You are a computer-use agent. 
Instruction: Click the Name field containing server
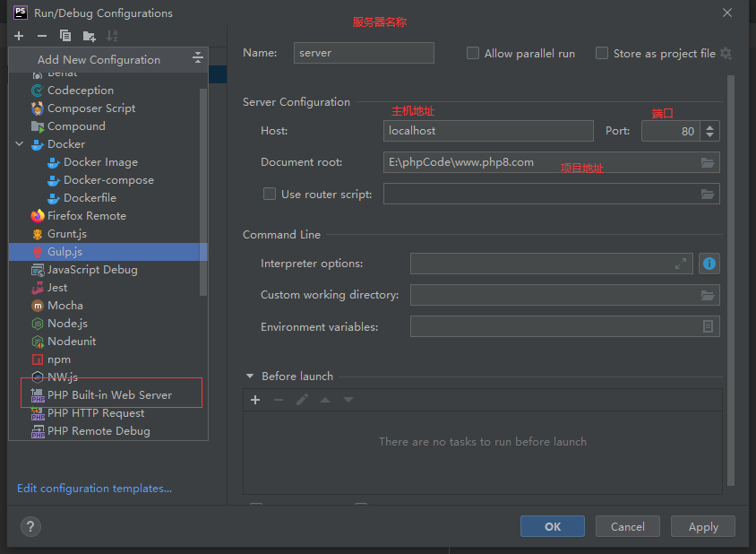(x=364, y=53)
